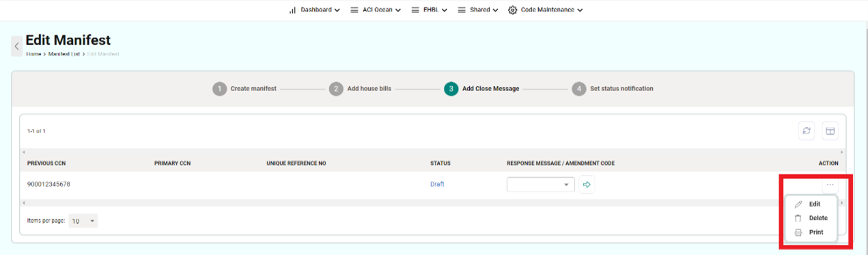Go to step 2 Add house bills
The image size is (868, 255).
pos(360,88)
